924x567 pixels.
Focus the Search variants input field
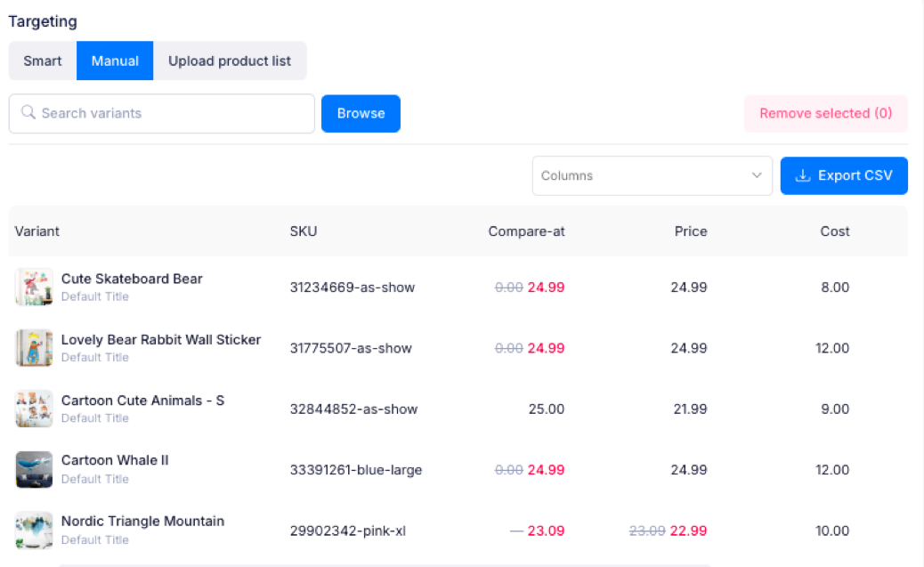[x=162, y=113]
